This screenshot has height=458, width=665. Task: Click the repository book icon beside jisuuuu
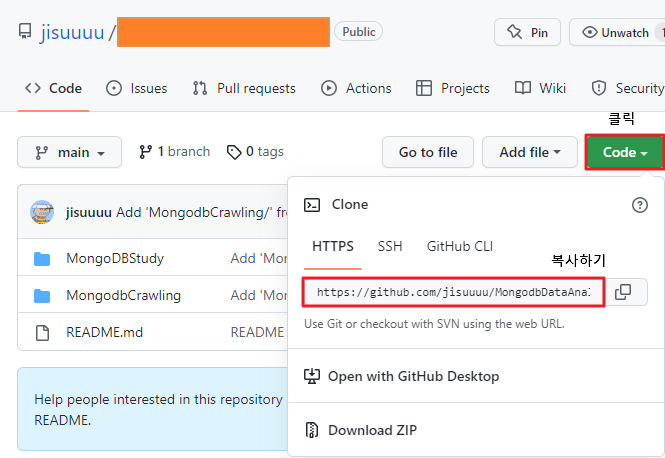[25, 31]
